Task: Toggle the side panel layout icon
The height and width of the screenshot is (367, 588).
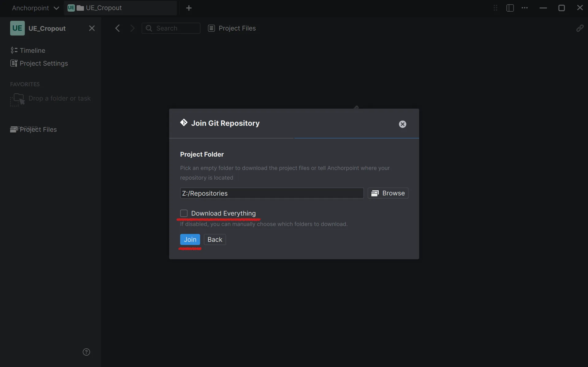Action: coord(510,8)
